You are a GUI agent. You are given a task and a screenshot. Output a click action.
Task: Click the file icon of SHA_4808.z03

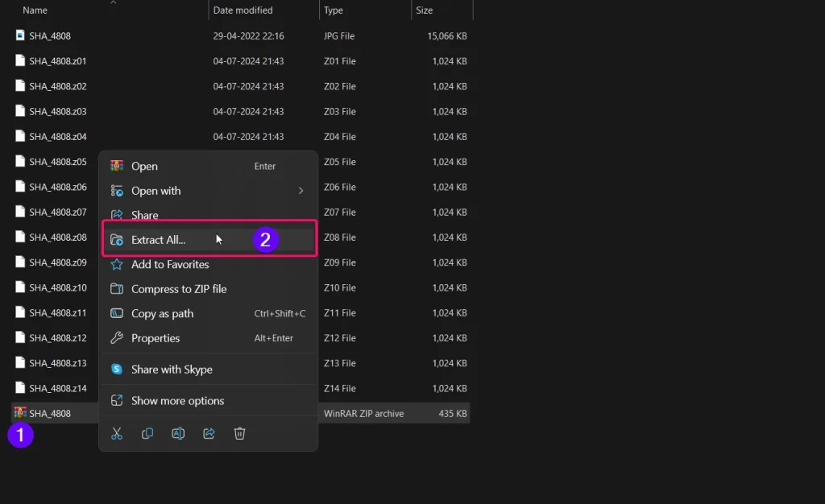(x=20, y=111)
